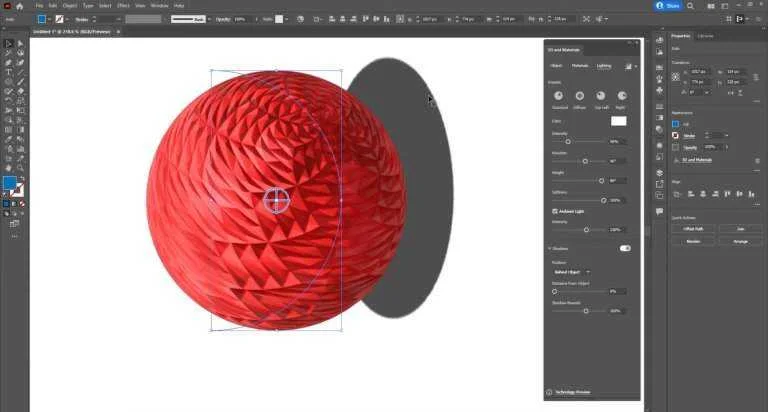
Task: Open the search magnifier in the top bar
Action: click(x=690, y=6)
